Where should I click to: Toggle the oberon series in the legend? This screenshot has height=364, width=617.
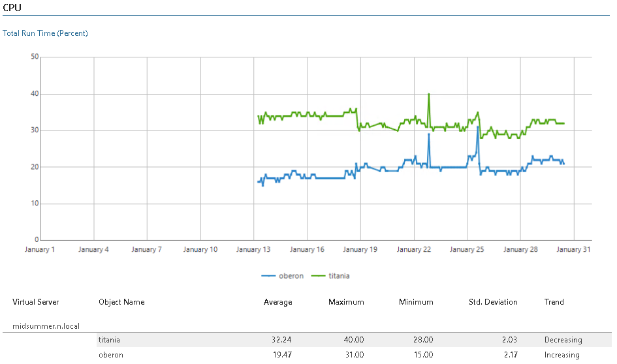[x=291, y=276]
